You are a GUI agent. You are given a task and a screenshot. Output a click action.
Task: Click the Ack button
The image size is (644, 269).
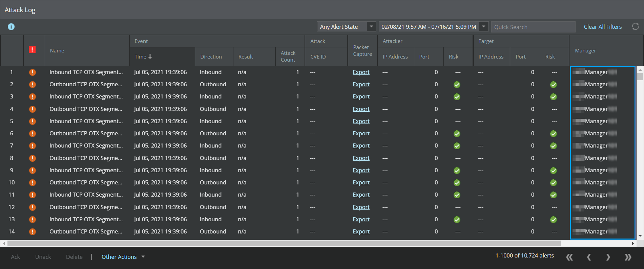pyautogui.click(x=15, y=257)
